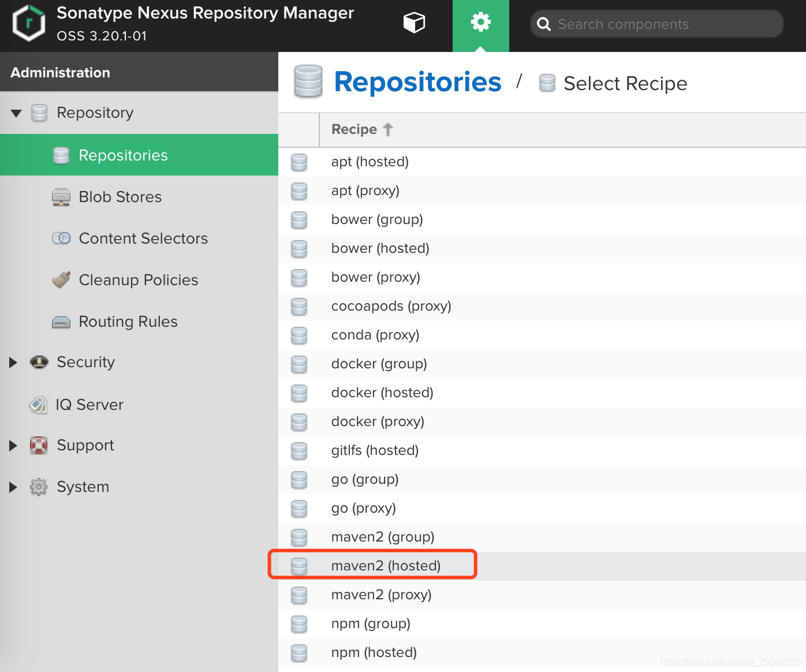Select the docker (proxy) recipe

click(x=542, y=421)
